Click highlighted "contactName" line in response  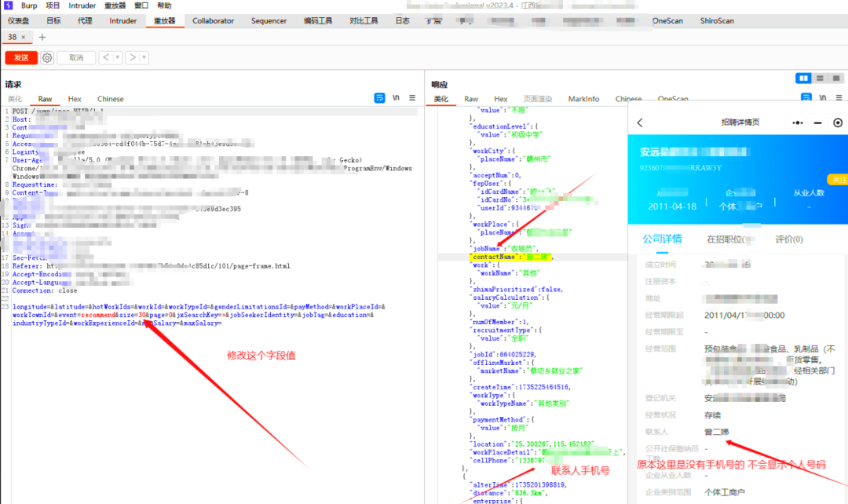pyautogui.click(x=511, y=257)
